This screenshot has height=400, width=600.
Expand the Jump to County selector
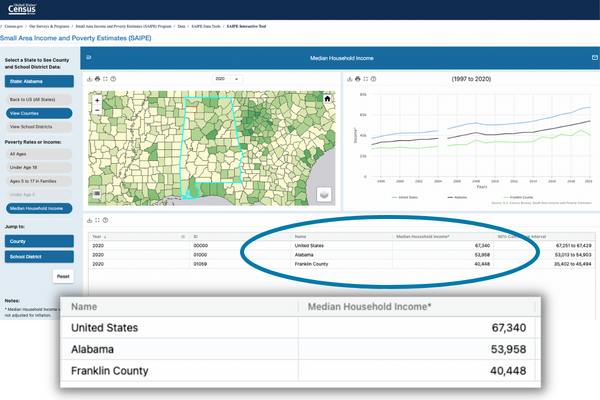[37, 241]
